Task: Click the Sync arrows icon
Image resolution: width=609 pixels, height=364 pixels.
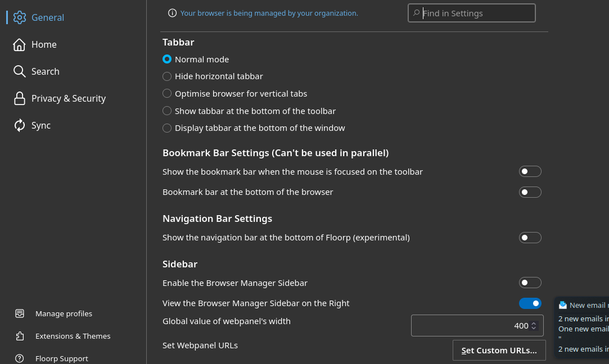Action: coord(20,125)
